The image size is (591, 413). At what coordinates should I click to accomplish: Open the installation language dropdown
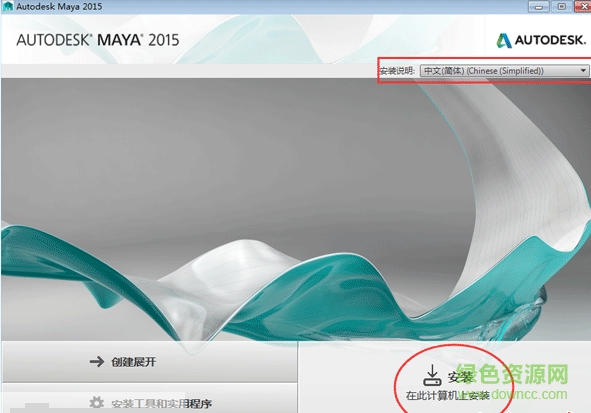pyautogui.click(x=504, y=71)
